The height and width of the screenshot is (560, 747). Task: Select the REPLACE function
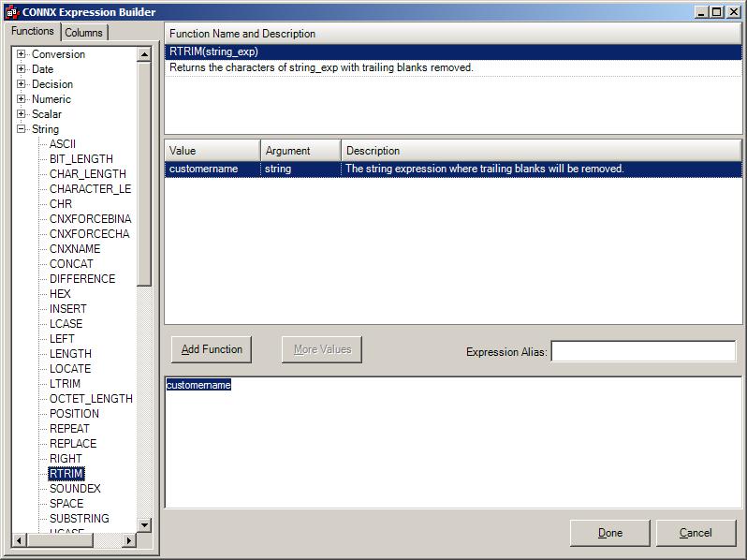click(73, 443)
